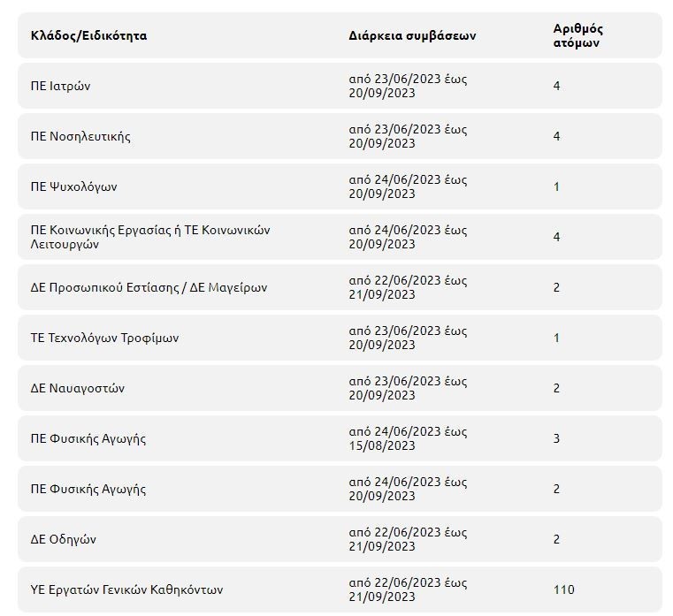
Task: Select the contract duration for ΔΕ Ναυαγοστών
Action: click(408, 388)
